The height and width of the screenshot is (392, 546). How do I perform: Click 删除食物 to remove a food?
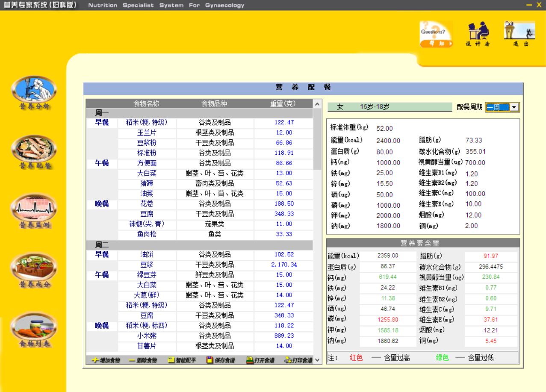click(x=143, y=360)
